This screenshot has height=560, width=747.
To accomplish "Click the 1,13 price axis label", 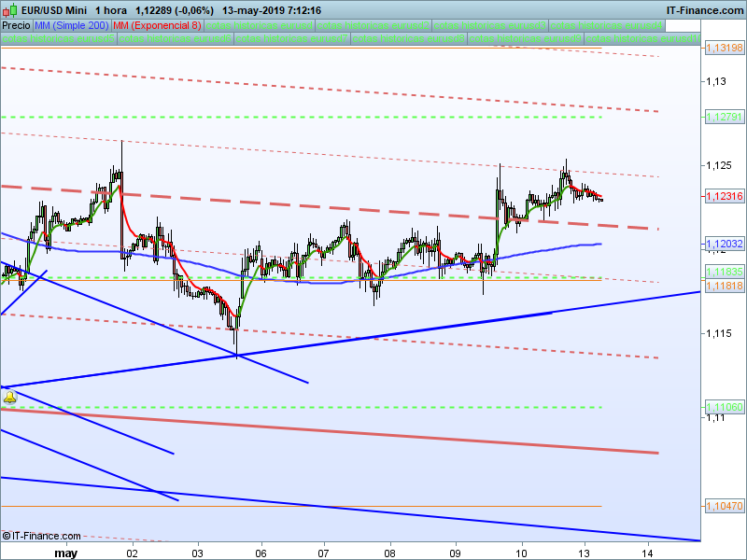I will coord(716,81).
